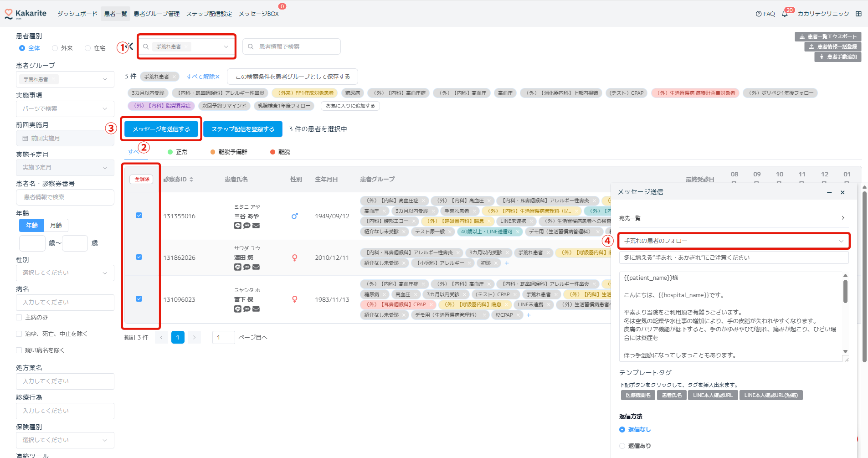868x458 pixels.
Task: Click the message body text scrollbar
Action: [x=845, y=292]
